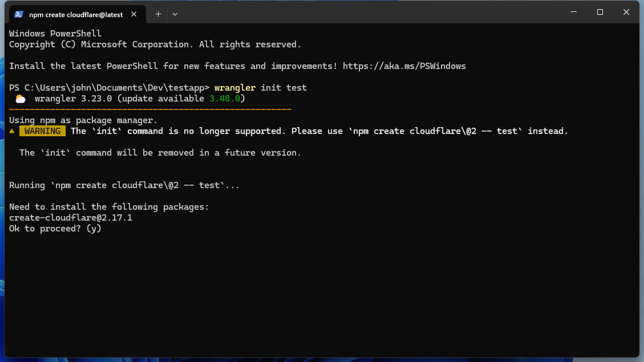Click the PowerShell icon in the tab
Viewport: 644px width, 362px height.
(19, 14)
